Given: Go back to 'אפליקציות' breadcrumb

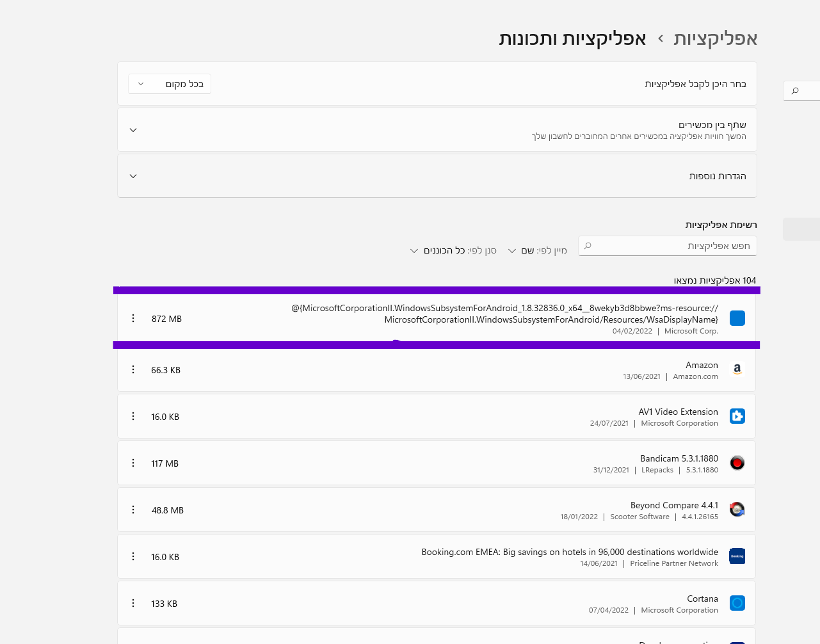Looking at the screenshot, I should (716, 38).
